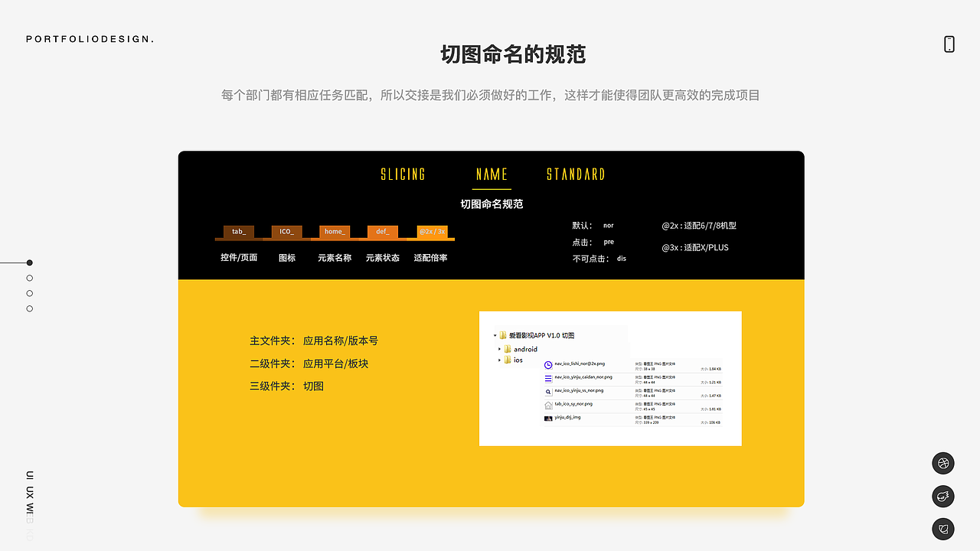Screen dimensions: 980x551
Task: Select the STANDARD tab
Action: pos(575,174)
